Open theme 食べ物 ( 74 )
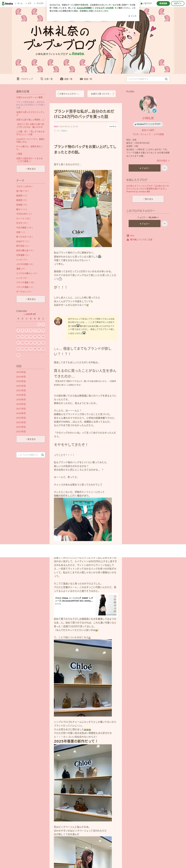The height and width of the screenshot is (868, 186). (22, 191)
